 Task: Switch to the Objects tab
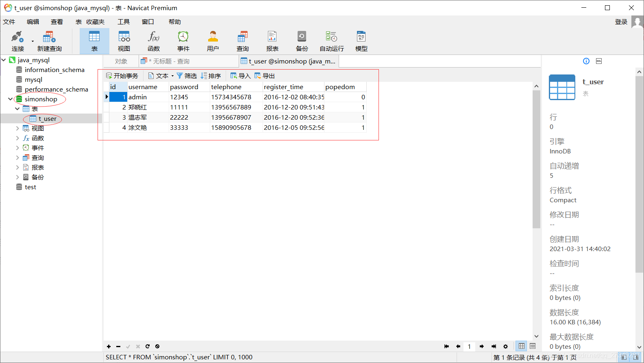coord(121,61)
